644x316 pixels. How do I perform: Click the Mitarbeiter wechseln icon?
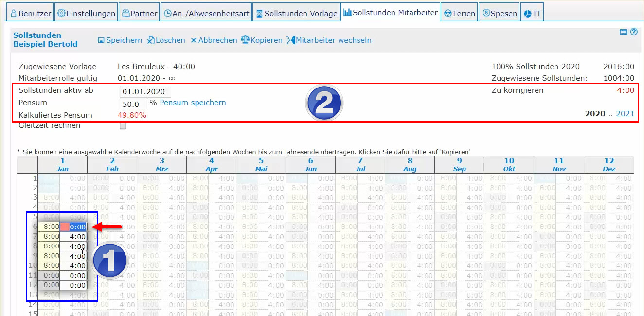pos(290,40)
